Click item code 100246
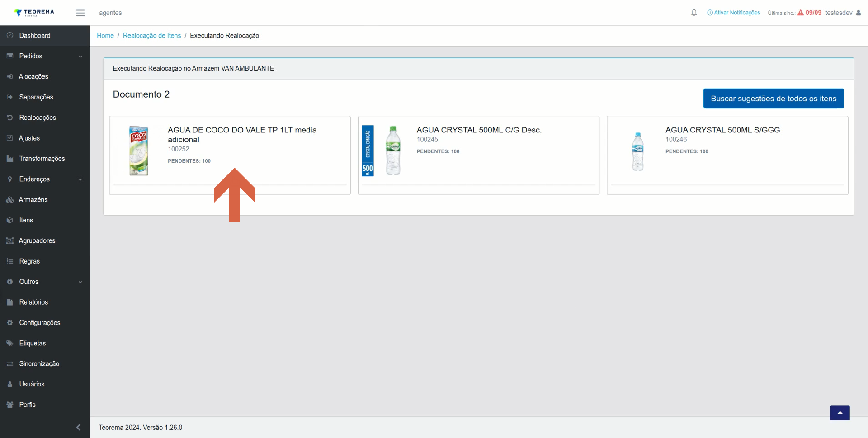This screenshot has width=868, height=438. [676, 140]
